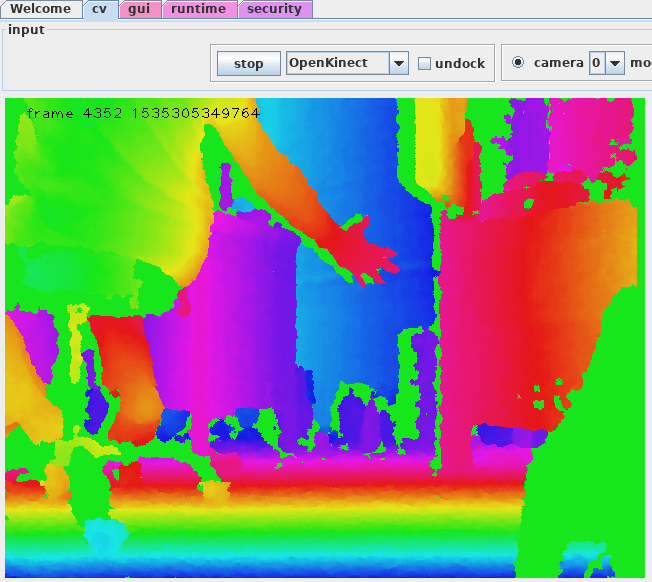Select the cv tab
652x582 pixels.
click(x=100, y=9)
